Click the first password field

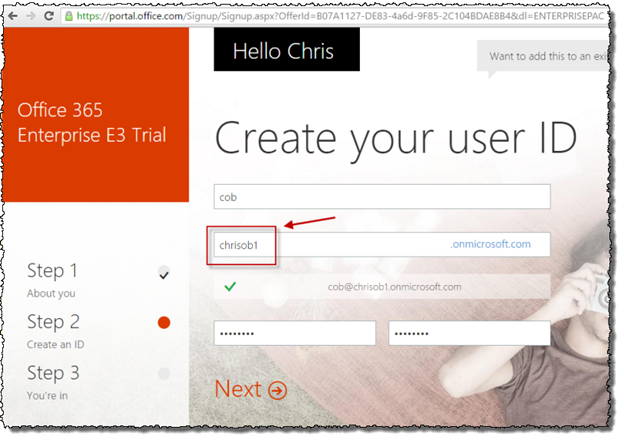(294, 333)
